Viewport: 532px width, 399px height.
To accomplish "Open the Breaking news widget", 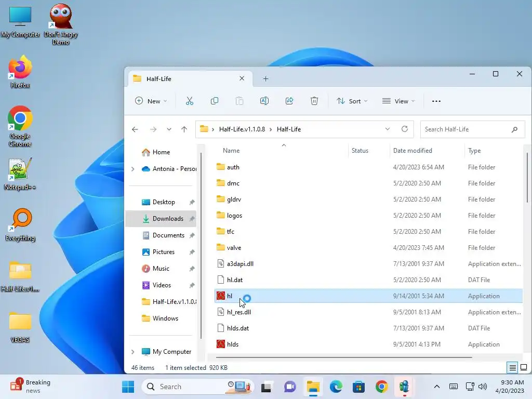I will coord(30,387).
